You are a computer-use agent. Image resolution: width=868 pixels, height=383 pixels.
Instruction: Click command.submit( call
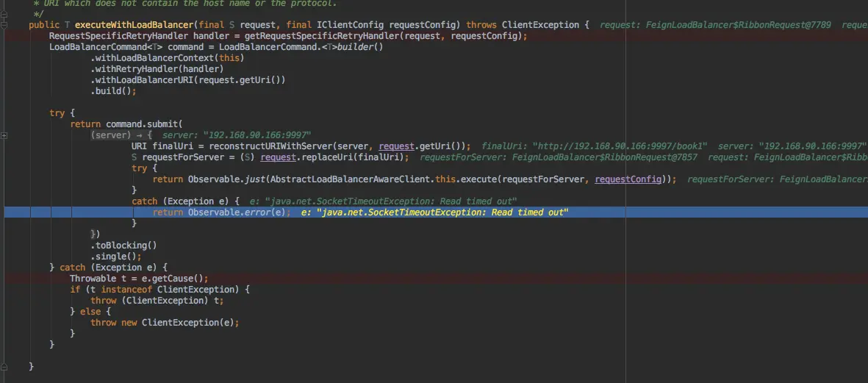click(x=145, y=124)
